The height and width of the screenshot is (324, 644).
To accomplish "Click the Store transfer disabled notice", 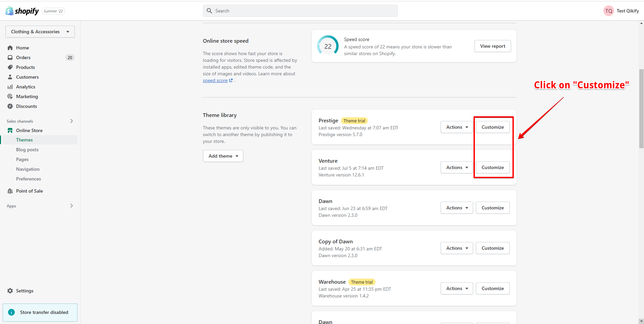I will (x=40, y=312).
